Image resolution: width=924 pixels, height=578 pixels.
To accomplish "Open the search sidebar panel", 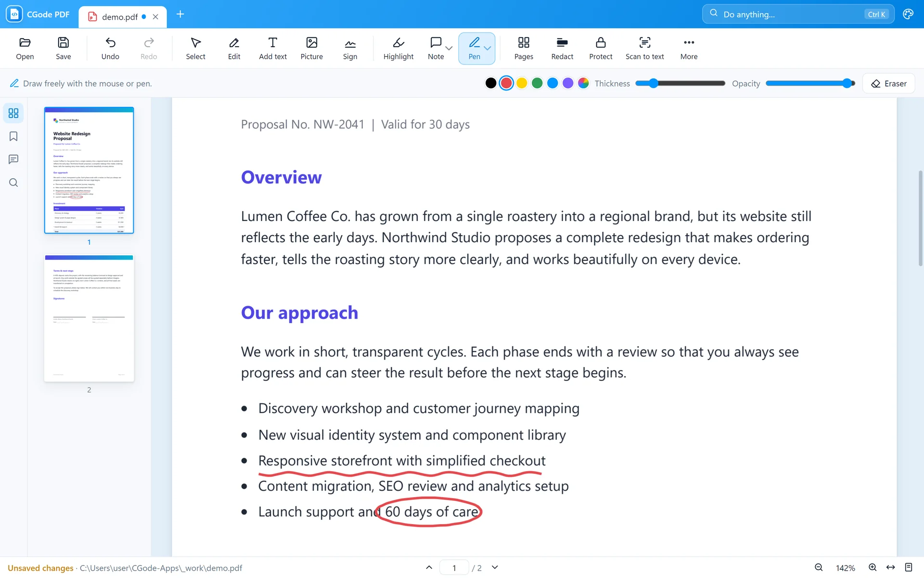I will [x=13, y=183].
